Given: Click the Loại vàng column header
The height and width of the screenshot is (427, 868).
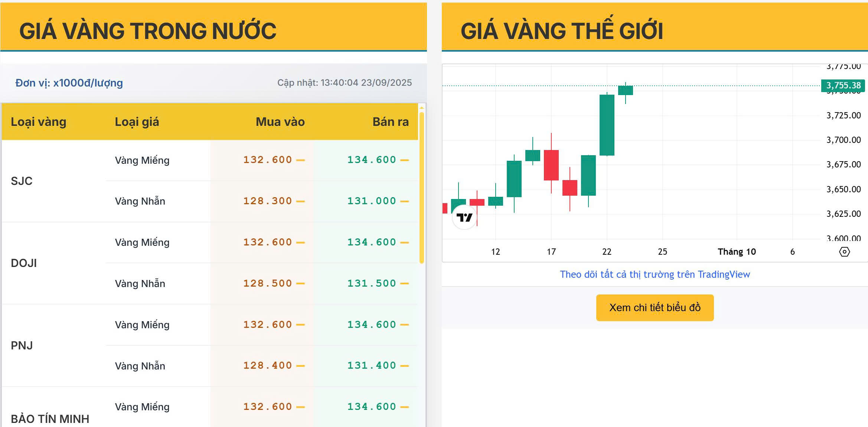Looking at the screenshot, I should click(38, 122).
